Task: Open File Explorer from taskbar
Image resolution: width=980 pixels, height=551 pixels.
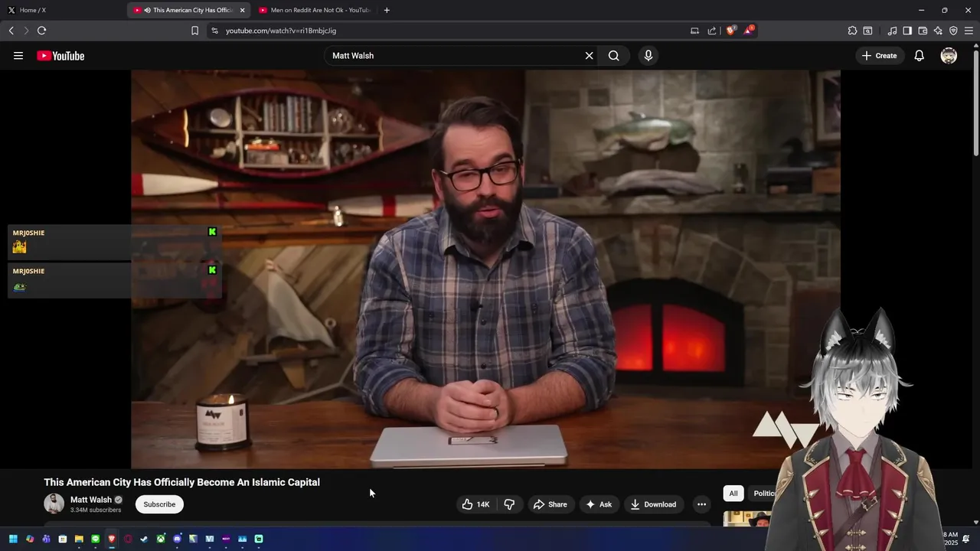Action: point(79,539)
